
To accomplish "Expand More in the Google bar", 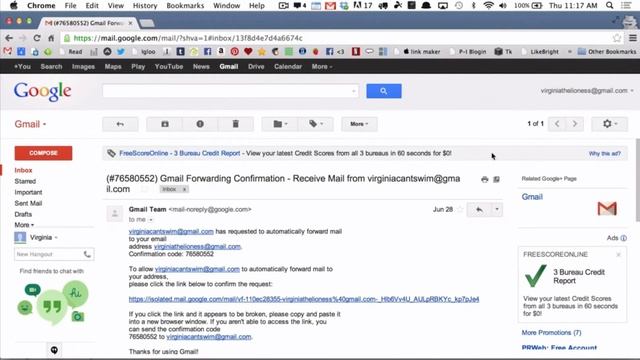I will [322, 67].
